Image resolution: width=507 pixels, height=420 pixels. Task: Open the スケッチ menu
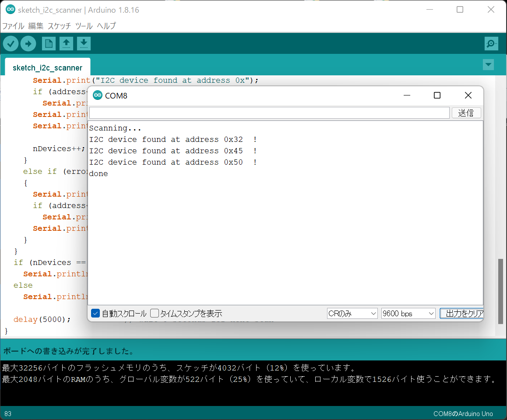point(60,26)
